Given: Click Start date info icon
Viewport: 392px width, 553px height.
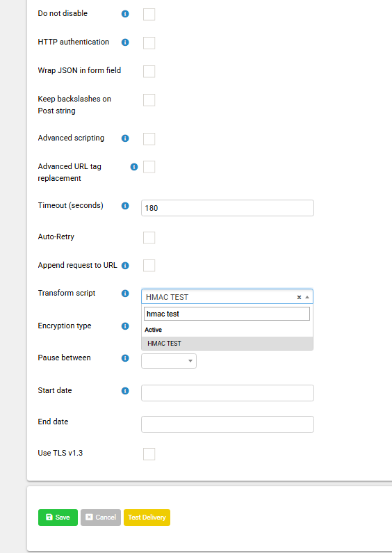Looking at the screenshot, I should [125, 391].
